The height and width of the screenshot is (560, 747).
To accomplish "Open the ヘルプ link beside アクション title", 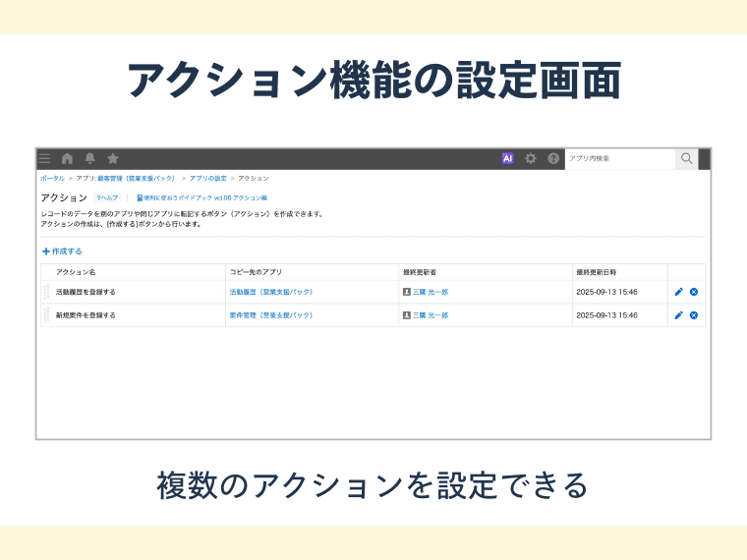I will [x=107, y=197].
